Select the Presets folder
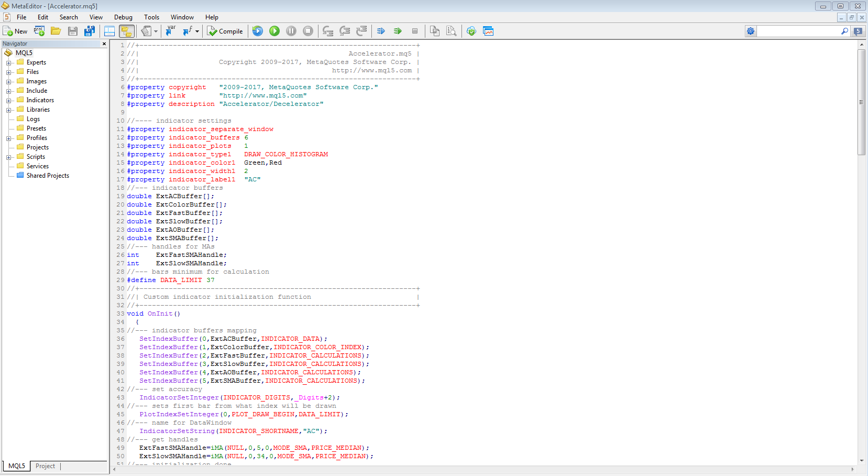Image resolution: width=868 pixels, height=476 pixels. (36, 128)
